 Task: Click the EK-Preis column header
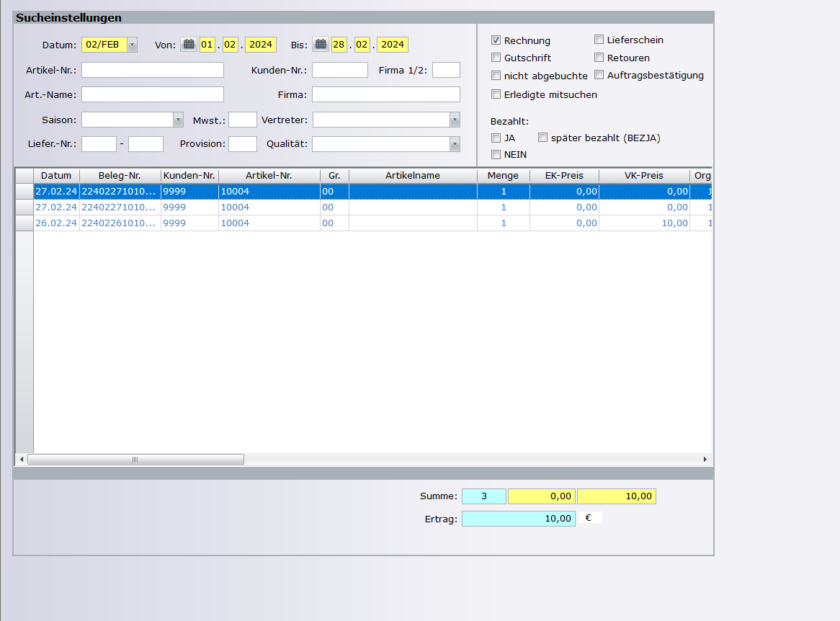point(565,176)
